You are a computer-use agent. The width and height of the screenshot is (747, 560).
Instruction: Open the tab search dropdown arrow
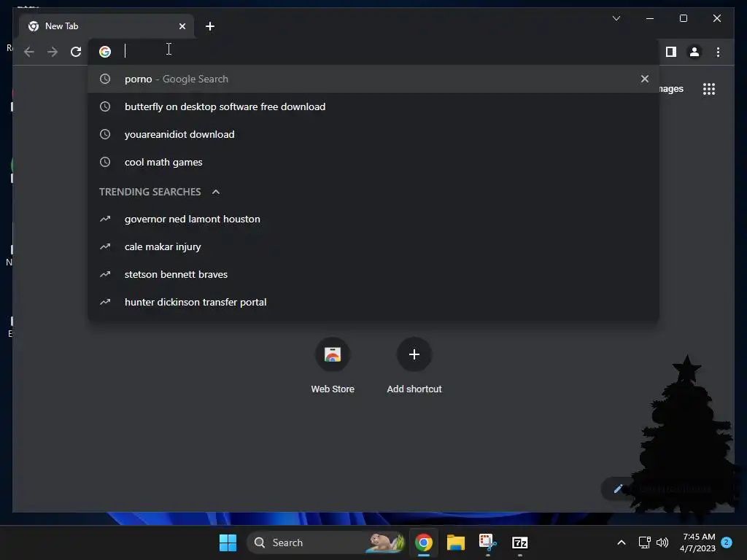point(616,18)
